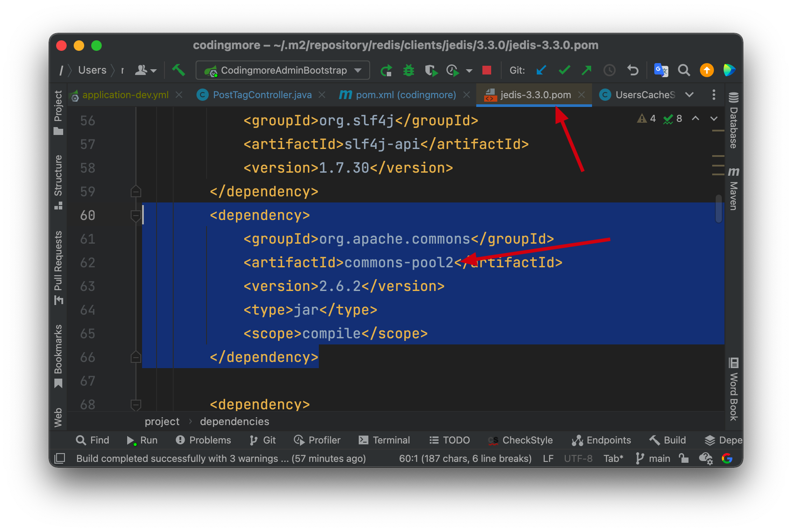Start debugging with the bug icon

pos(409,70)
